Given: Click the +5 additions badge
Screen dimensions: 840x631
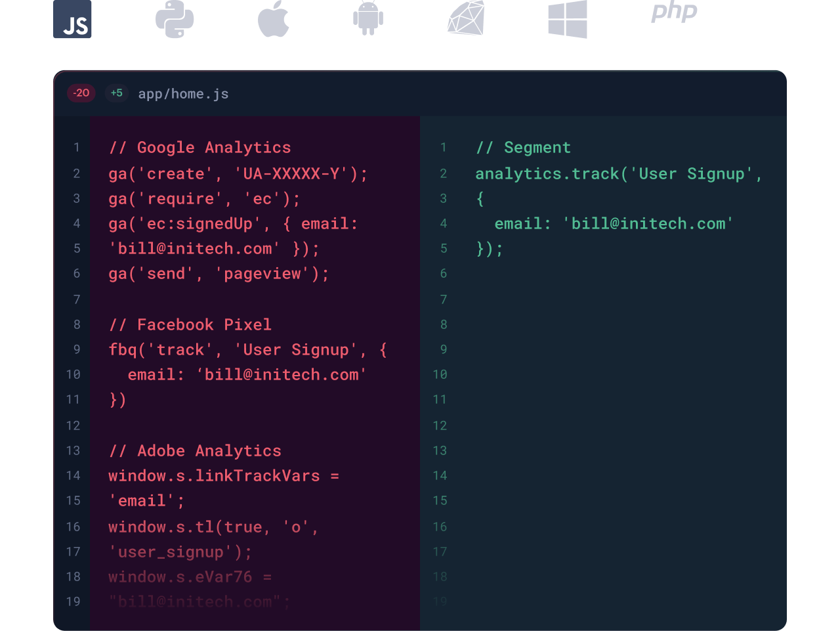Looking at the screenshot, I should [116, 93].
